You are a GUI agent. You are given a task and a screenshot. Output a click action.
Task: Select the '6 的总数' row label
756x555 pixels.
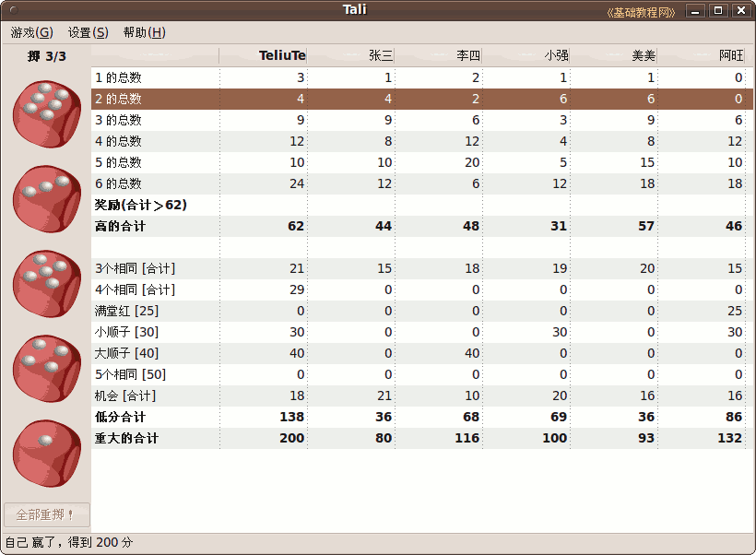pyautogui.click(x=118, y=183)
